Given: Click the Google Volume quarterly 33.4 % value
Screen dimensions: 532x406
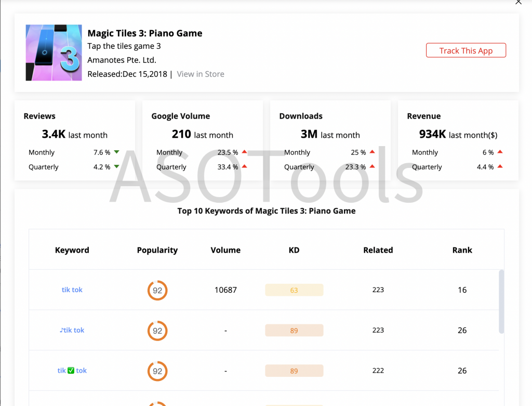Looking at the screenshot, I should click(228, 167).
